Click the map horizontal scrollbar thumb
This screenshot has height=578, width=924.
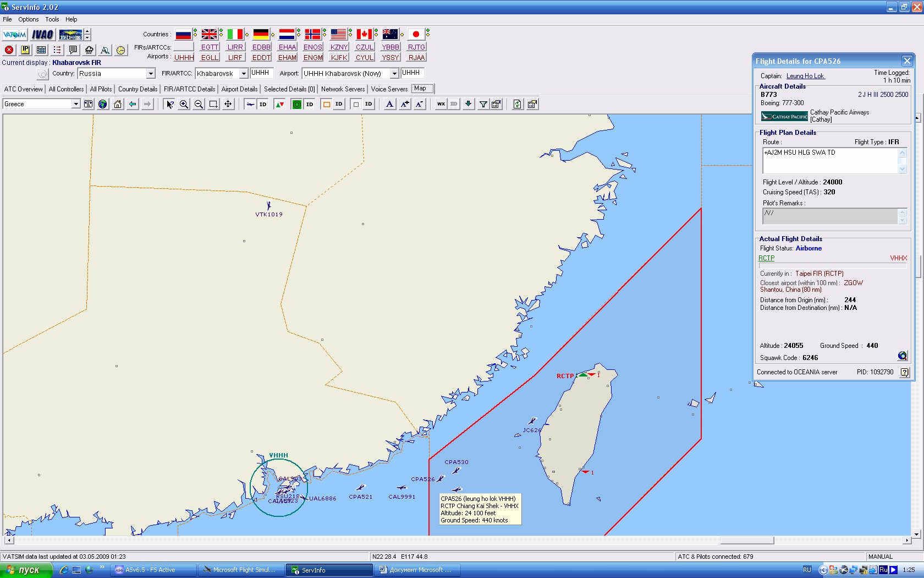(747, 541)
